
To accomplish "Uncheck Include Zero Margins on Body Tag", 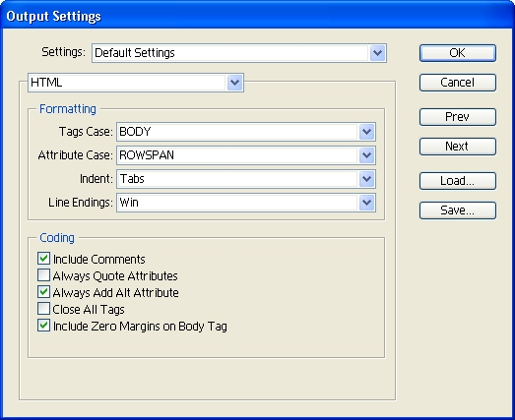I will (x=43, y=326).
